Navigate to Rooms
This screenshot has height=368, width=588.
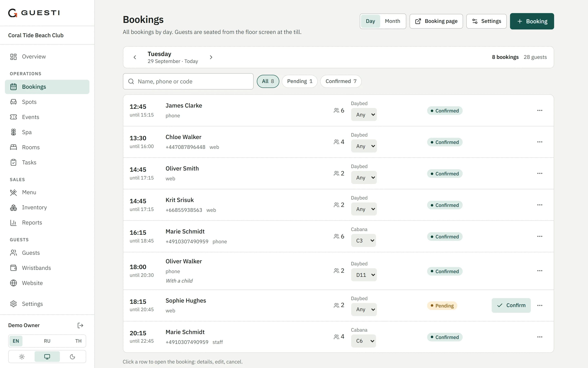(47, 147)
